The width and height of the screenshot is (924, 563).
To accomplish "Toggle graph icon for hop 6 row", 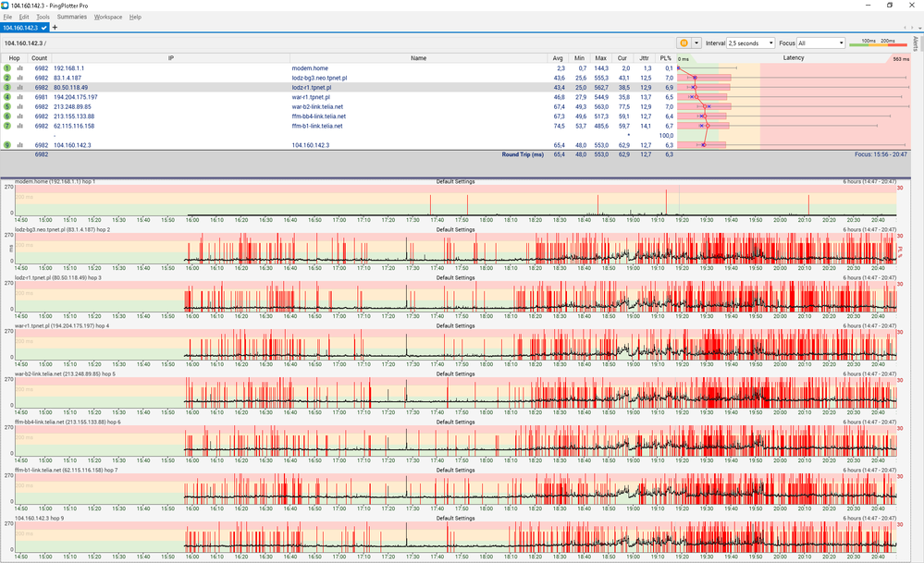I will (x=19, y=116).
